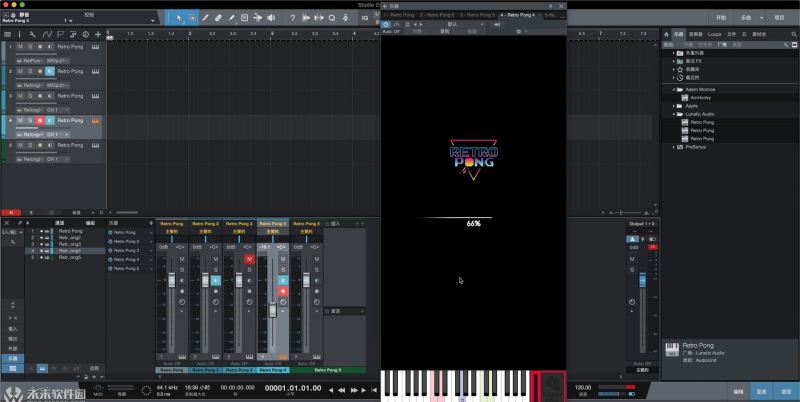The height and width of the screenshot is (402, 800).
Task: Click the AirHonky instrument icon
Action: click(685, 98)
